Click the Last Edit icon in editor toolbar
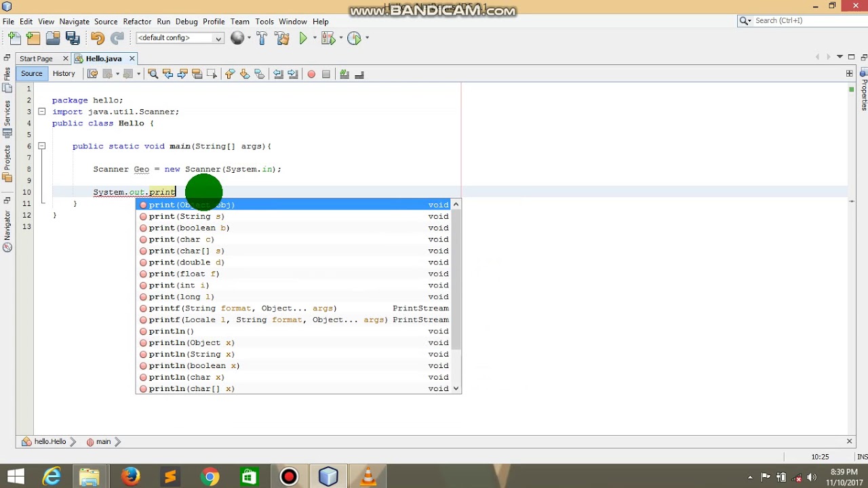The width and height of the screenshot is (868, 488). coord(92,74)
